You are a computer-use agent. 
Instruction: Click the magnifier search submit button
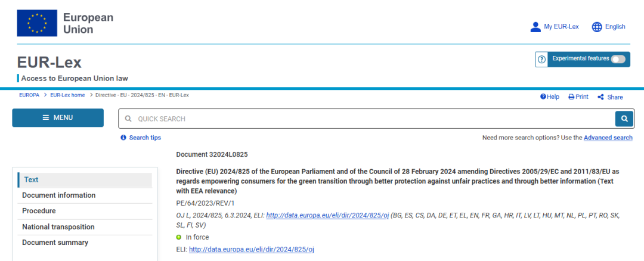[x=624, y=119]
